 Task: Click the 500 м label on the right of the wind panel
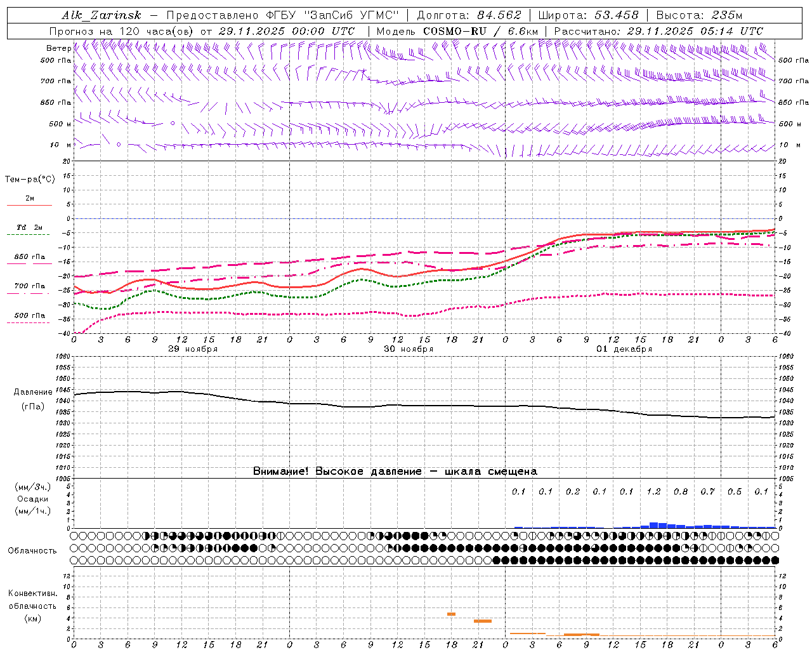point(789,124)
